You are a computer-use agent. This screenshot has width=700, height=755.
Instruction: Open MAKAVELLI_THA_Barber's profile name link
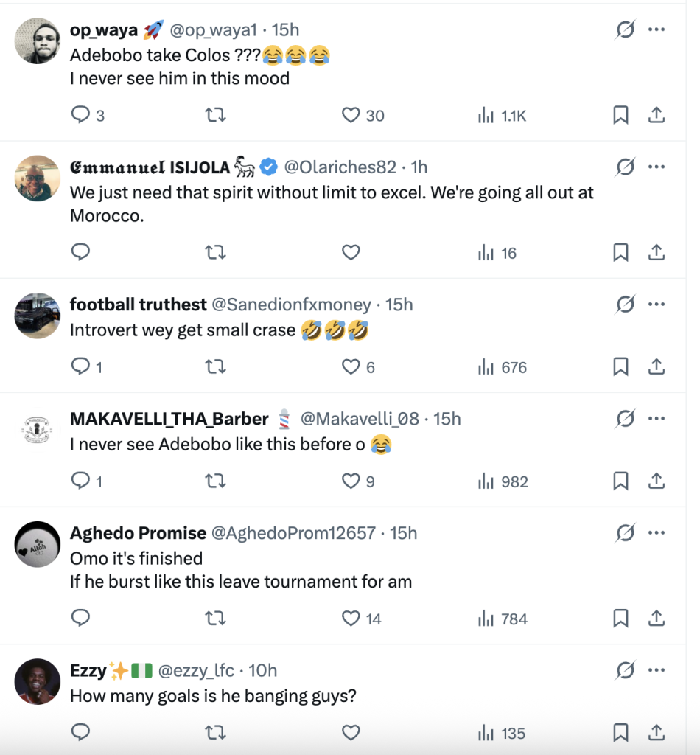point(169,419)
